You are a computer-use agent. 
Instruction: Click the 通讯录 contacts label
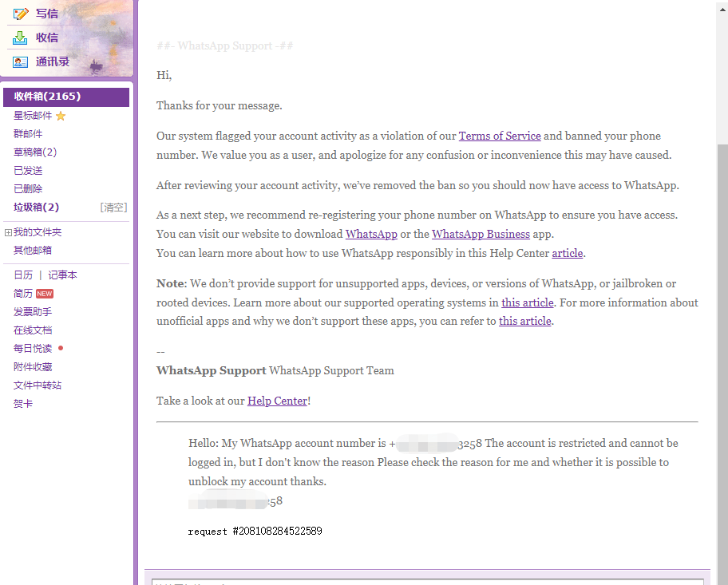53,61
